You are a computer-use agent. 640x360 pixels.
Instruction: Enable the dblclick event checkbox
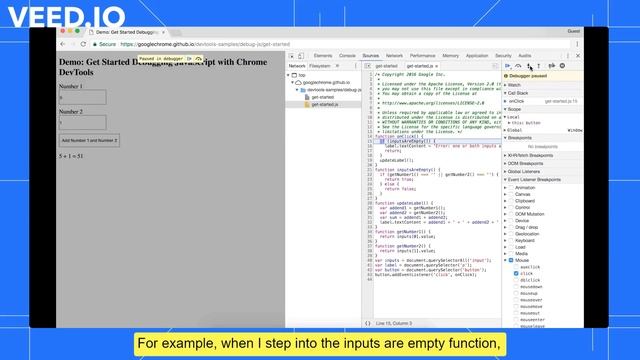click(x=516, y=280)
